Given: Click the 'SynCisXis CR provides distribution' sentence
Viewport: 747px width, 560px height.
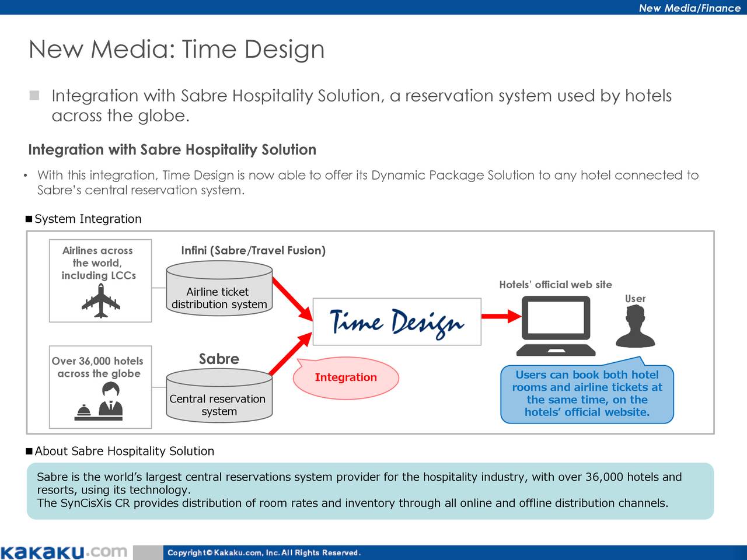Looking at the screenshot, I should [352, 503].
